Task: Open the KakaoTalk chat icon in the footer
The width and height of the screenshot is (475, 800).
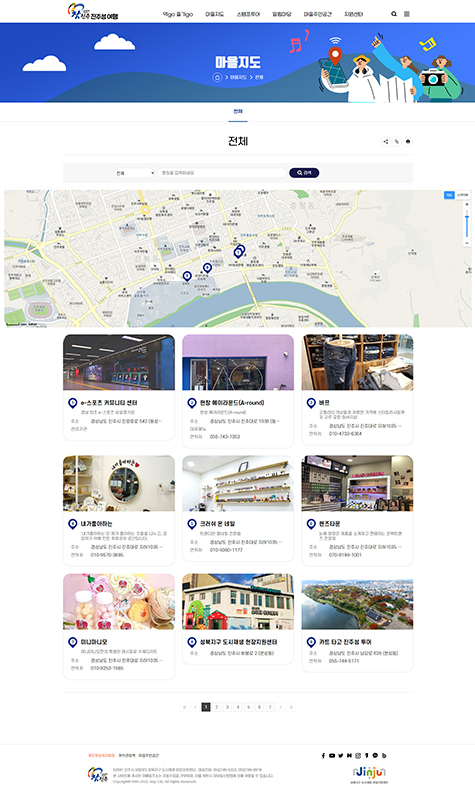Action: [x=375, y=756]
